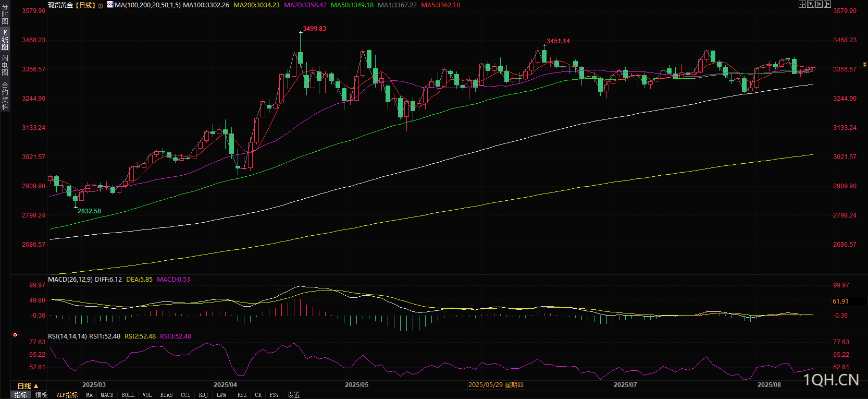
Task: Toggle the VOL indicator
Action: pyautogui.click(x=147, y=395)
